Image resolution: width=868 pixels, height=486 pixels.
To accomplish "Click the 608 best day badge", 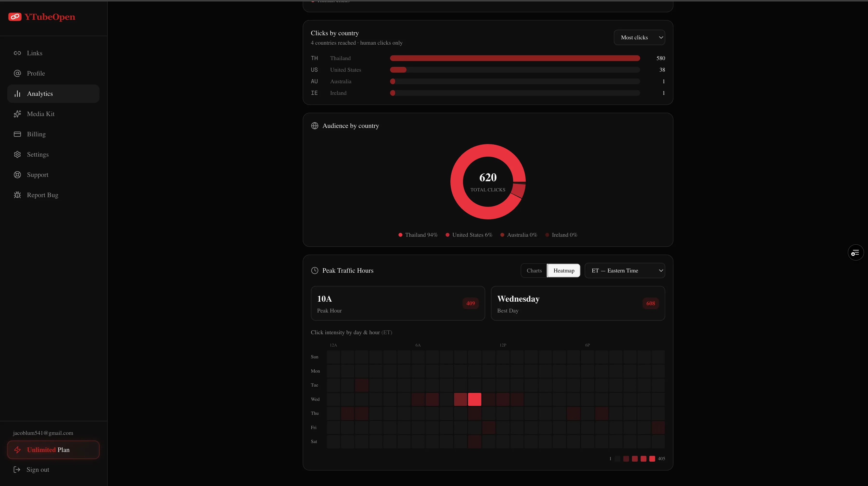I will pos(650,304).
